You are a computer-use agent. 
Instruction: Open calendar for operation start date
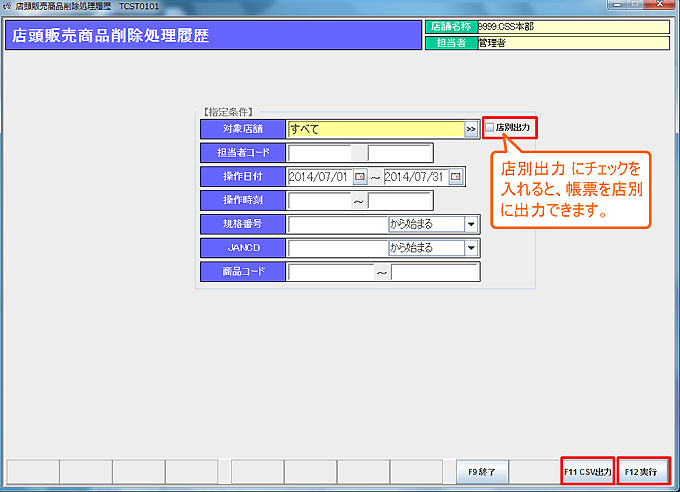pos(360,177)
